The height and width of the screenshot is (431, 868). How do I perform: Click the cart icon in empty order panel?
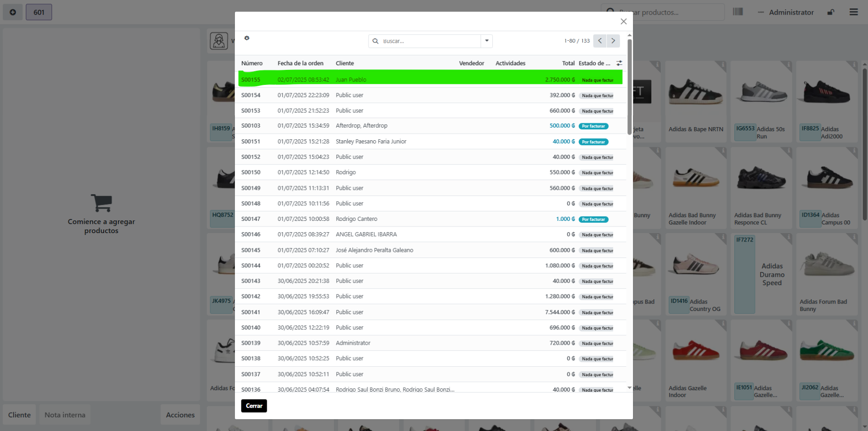(101, 203)
